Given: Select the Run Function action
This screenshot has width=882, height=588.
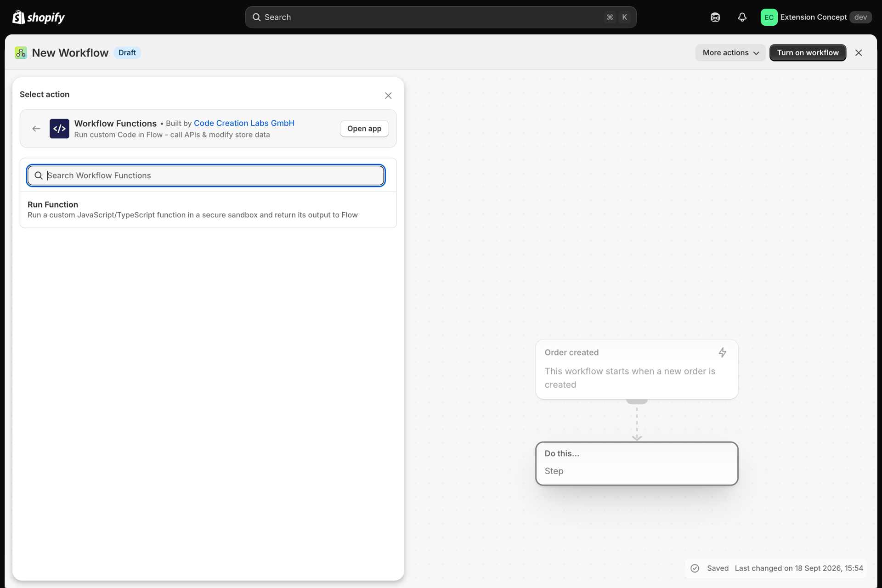Looking at the screenshot, I should click(208, 209).
